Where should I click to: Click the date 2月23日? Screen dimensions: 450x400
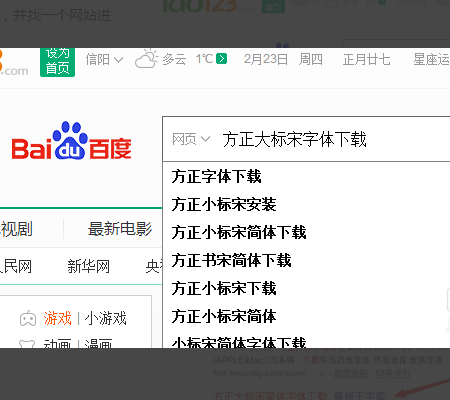coord(266,59)
